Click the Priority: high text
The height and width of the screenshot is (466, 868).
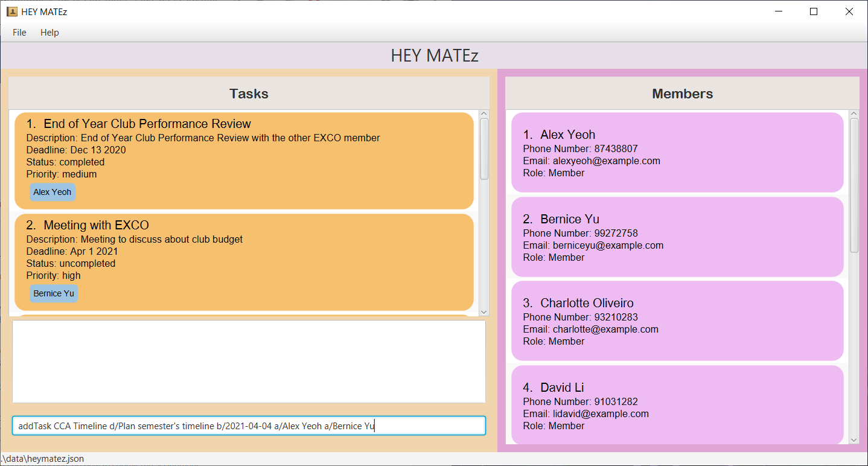coord(53,275)
